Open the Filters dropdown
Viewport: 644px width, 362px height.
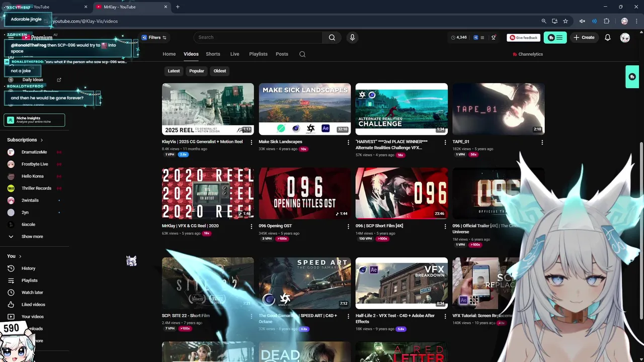(154, 38)
